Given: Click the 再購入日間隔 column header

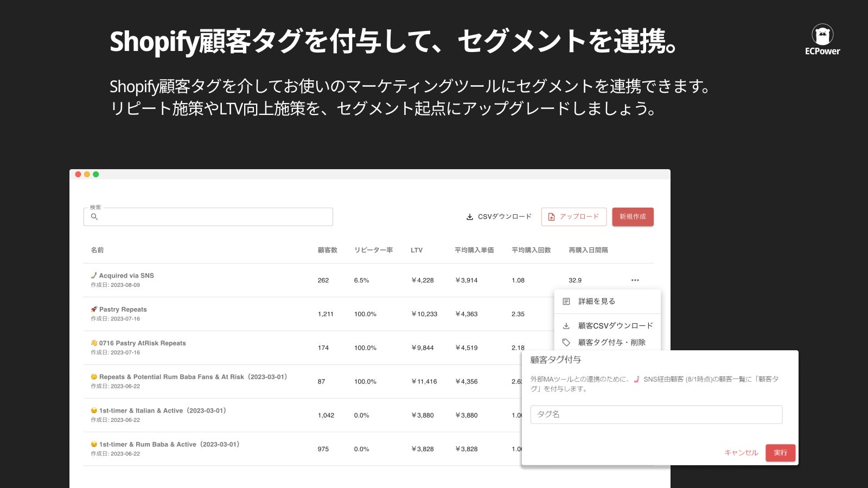Looking at the screenshot, I should tap(588, 250).
